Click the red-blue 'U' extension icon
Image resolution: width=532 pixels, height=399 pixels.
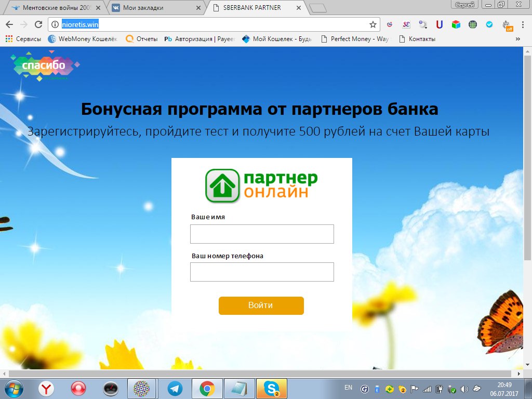(x=439, y=24)
